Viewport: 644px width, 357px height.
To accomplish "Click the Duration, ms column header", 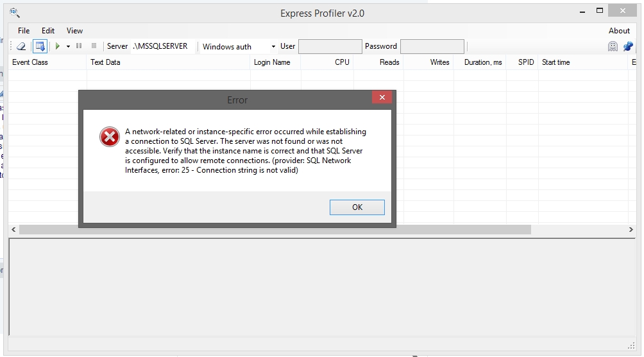I will tap(480, 62).
